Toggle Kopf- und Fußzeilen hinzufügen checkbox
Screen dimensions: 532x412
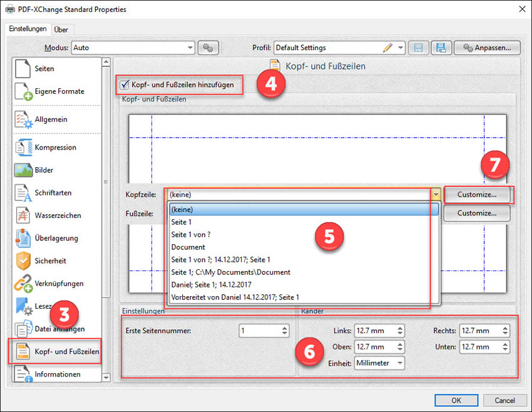(125, 84)
